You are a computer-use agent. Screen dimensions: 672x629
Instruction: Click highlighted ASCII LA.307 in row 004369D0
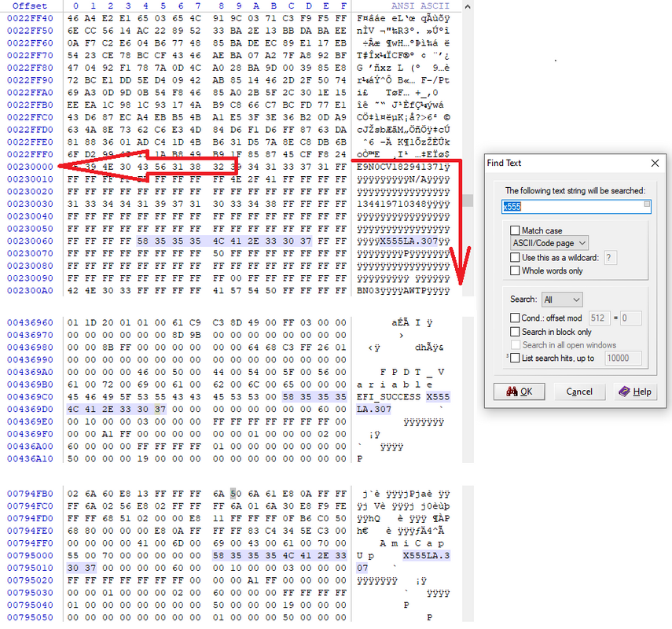[x=374, y=409]
